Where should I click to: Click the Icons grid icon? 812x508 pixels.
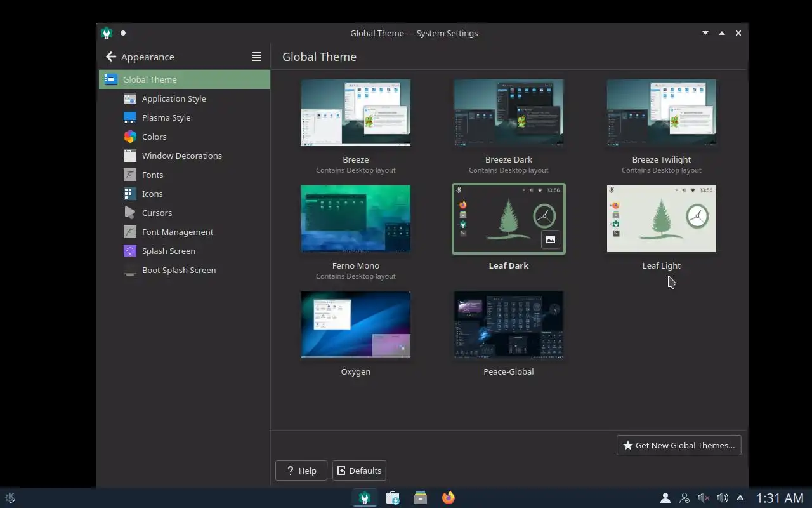[130, 194]
